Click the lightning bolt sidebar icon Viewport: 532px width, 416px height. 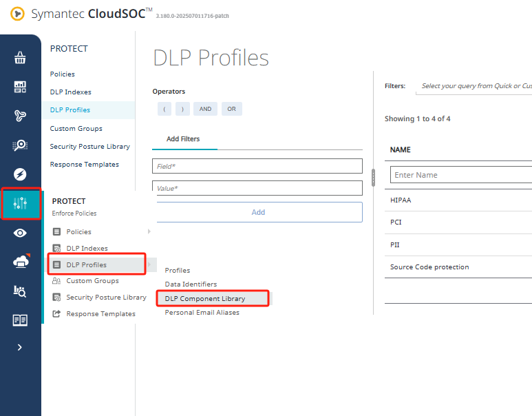click(20, 174)
